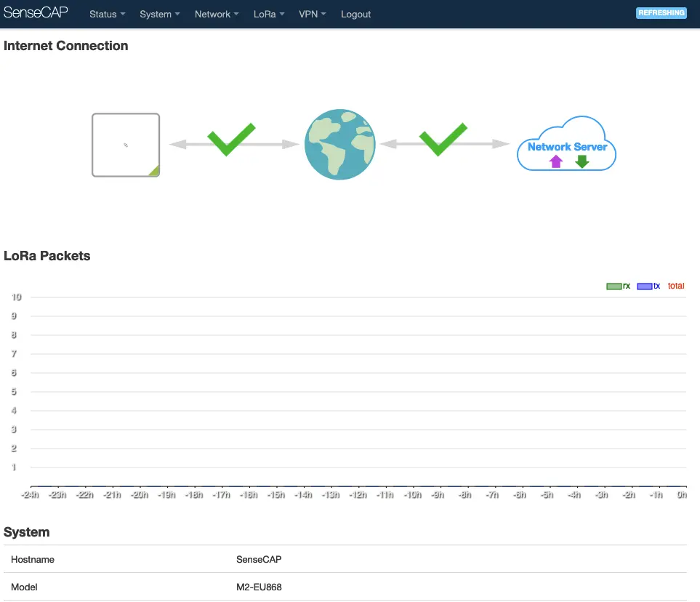Click the globe internet icon
The width and height of the screenshot is (700, 602).
pos(339,144)
